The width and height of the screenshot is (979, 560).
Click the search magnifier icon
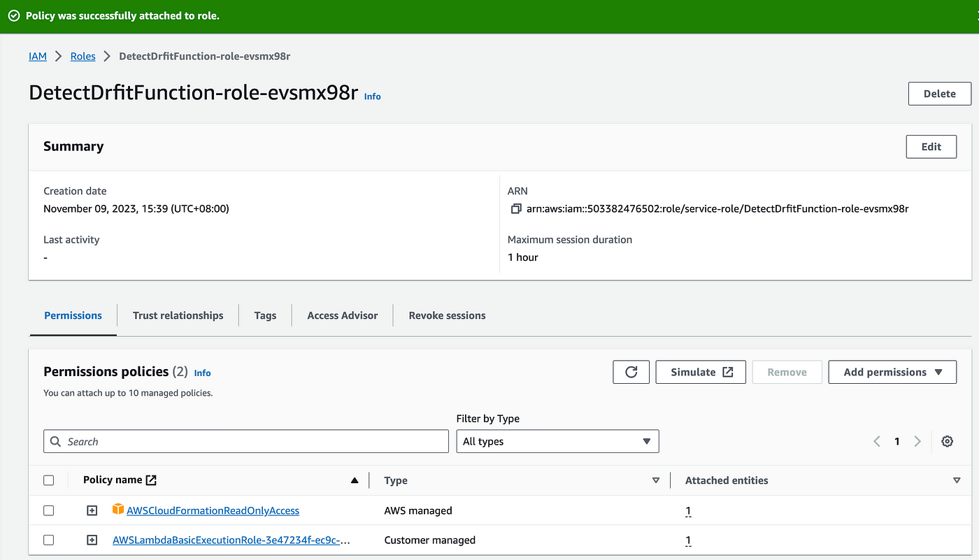coord(56,442)
